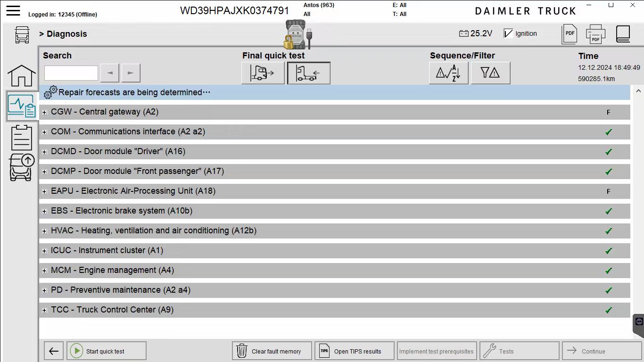Click 'Repair forecasts are being determined' message

pos(134,92)
